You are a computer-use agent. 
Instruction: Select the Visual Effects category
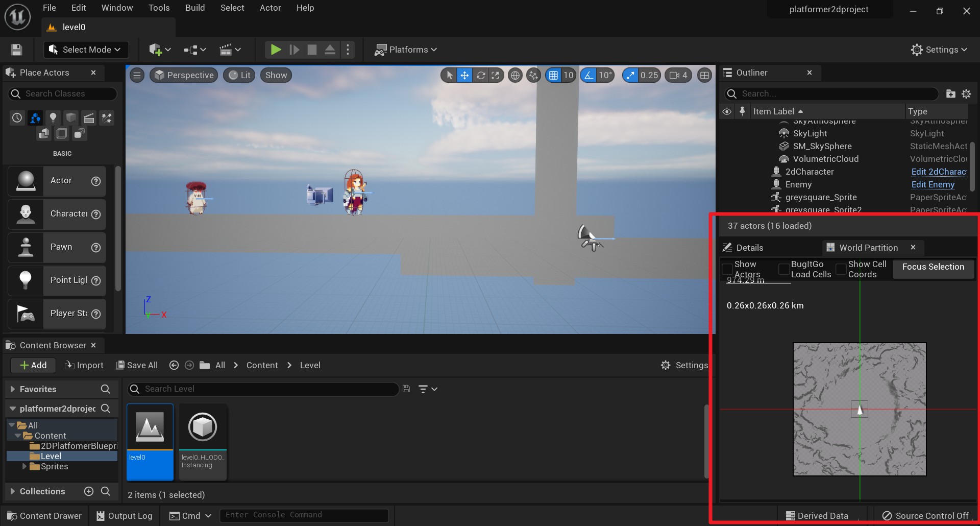(107, 118)
